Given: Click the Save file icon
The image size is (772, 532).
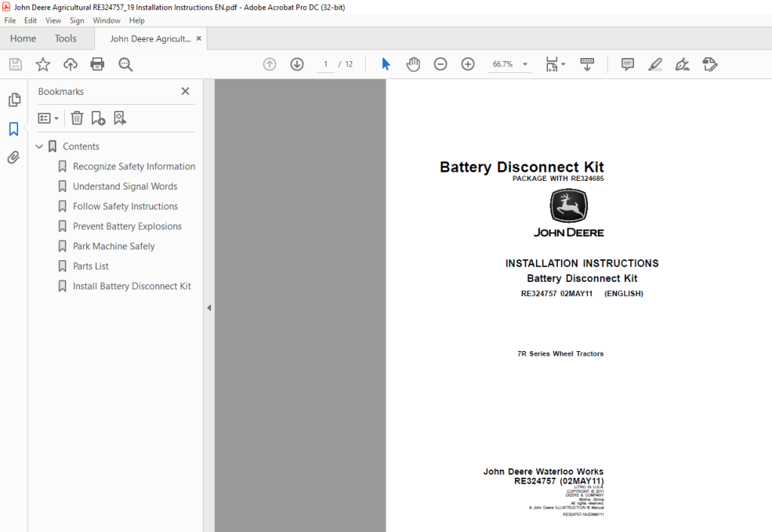Looking at the screenshot, I should click(15, 65).
